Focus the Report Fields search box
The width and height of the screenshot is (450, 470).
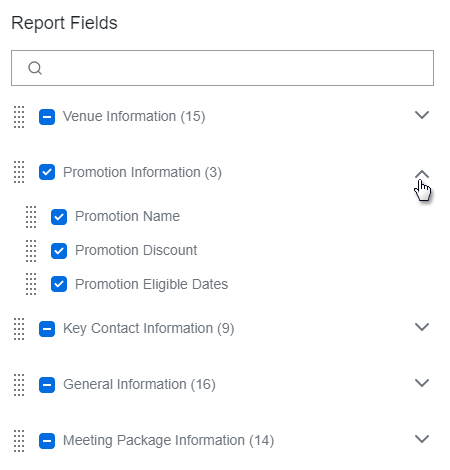222,68
